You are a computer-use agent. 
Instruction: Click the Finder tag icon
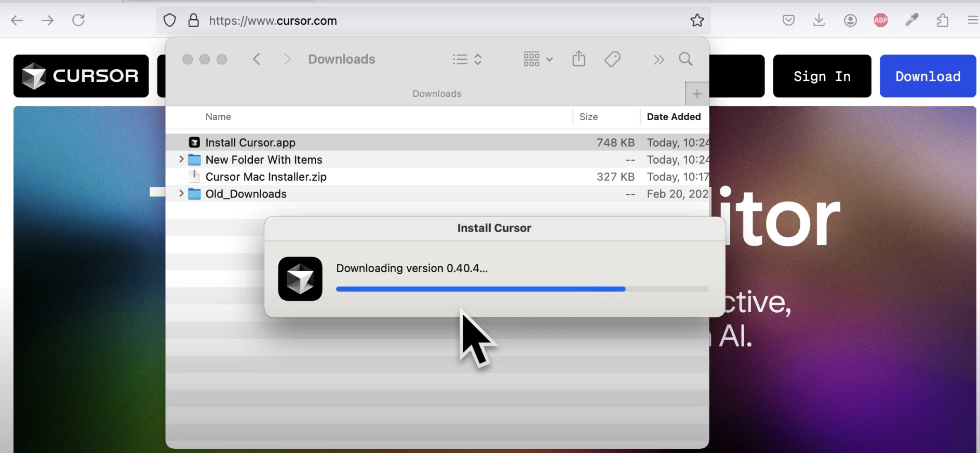point(612,59)
